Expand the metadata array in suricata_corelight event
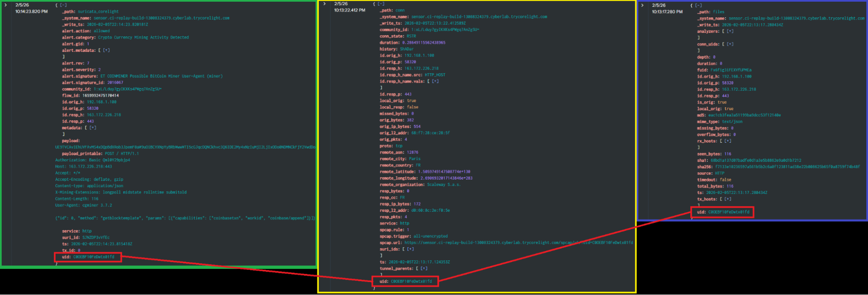This screenshot has height=295, width=868. coord(92,128)
